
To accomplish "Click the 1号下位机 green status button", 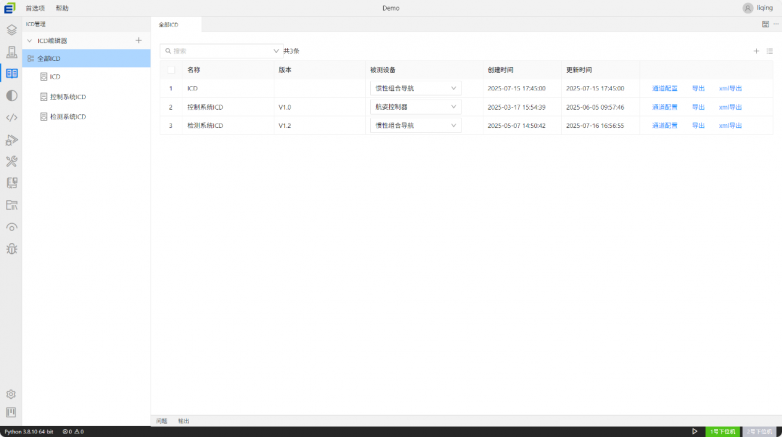I will click(x=723, y=432).
